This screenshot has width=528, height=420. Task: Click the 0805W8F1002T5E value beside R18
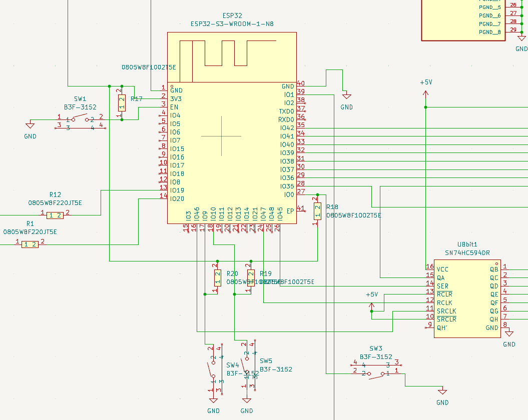353,215
